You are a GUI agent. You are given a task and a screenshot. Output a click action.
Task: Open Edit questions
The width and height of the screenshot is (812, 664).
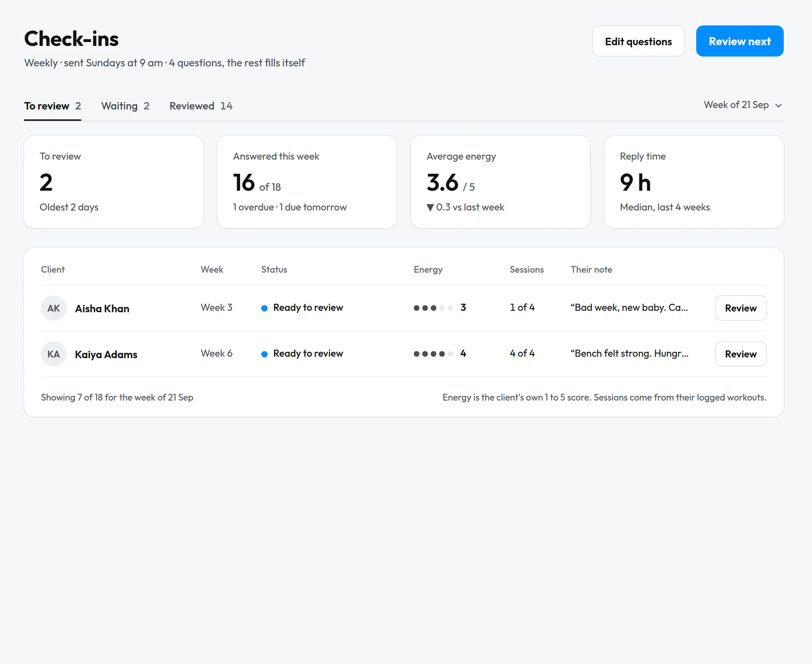coord(638,41)
